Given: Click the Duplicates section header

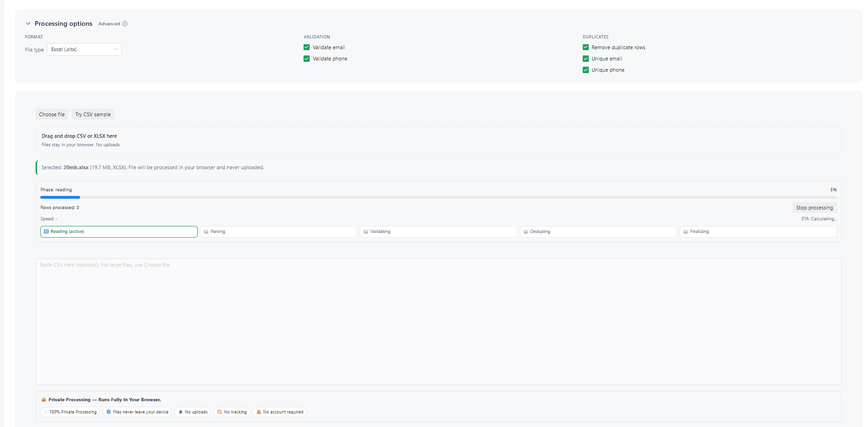Looking at the screenshot, I should click(x=595, y=37).
